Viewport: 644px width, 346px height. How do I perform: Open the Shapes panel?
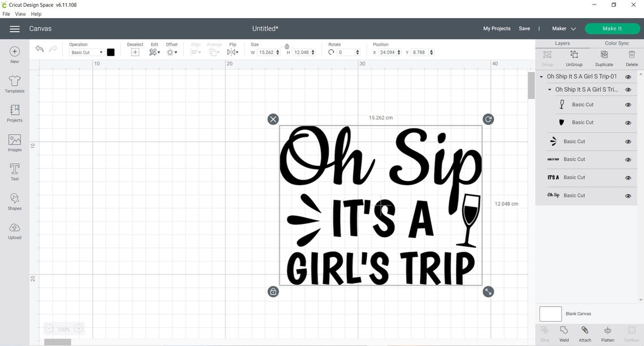tap(14, 200)
